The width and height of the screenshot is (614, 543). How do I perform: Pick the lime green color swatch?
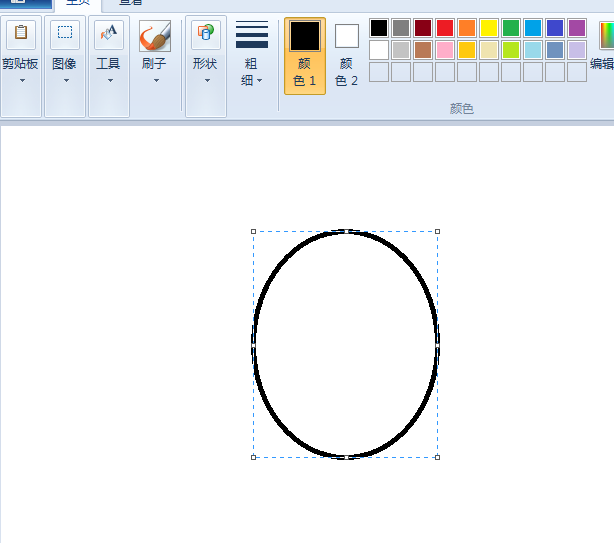tap(511, 50)
